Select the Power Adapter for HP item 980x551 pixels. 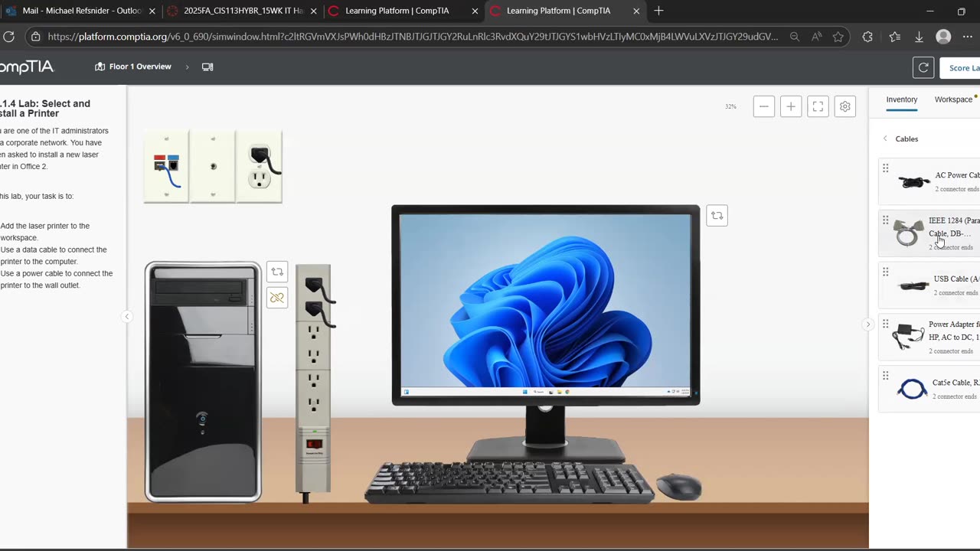coord(929,337)
